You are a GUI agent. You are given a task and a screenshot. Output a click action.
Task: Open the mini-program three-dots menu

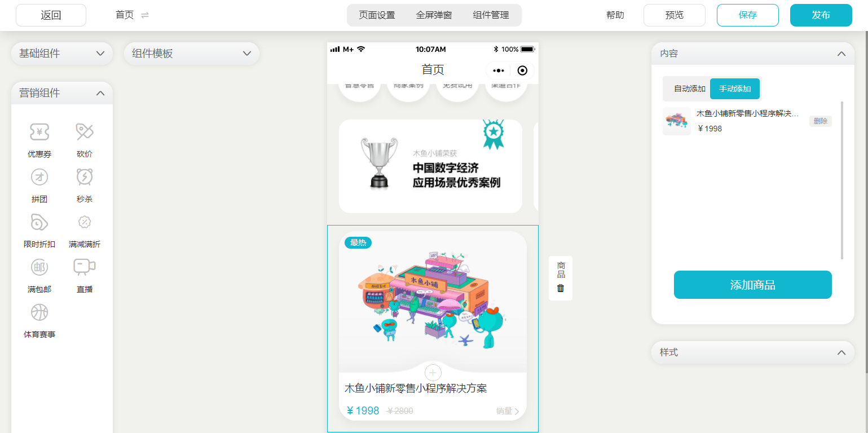499,70
